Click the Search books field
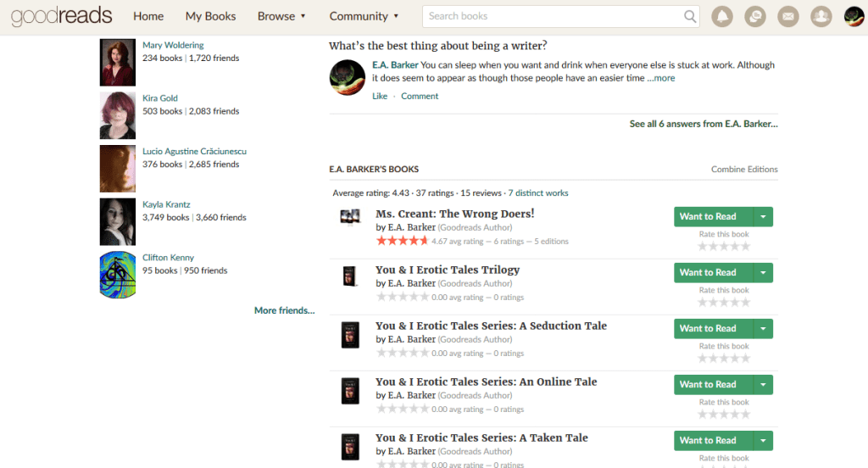This screenshot has width=868, height=468. coord(551,16)
